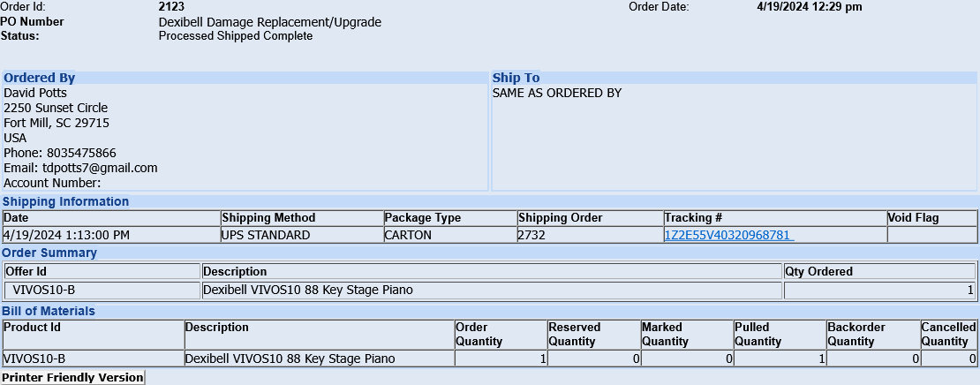Click the Backorder Quantity column header
Viewport: 980px width, 385px height.
coord(850,334)
